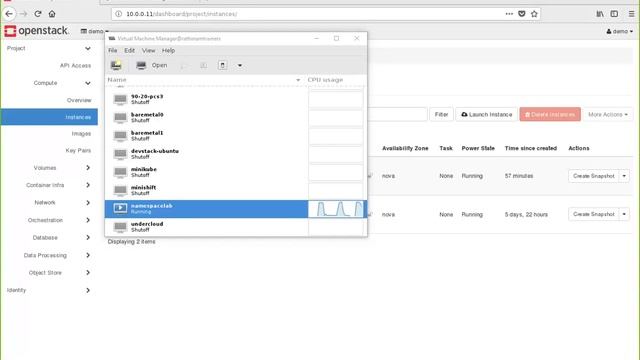Screen dimensions: 640x360
Task: Click the Run VM play toolbar icon
Action: (183, 65)
